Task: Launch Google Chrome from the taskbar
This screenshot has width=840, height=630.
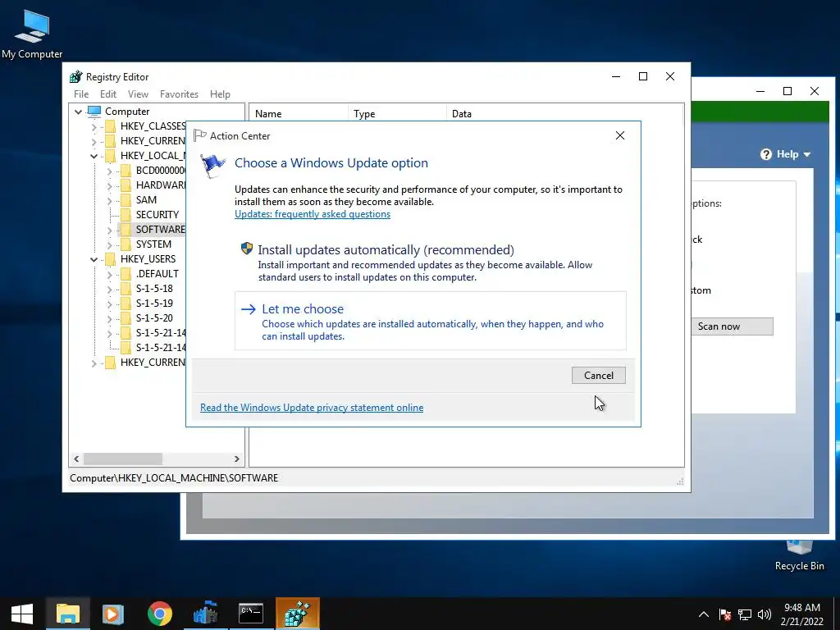Action: point(160,614)
